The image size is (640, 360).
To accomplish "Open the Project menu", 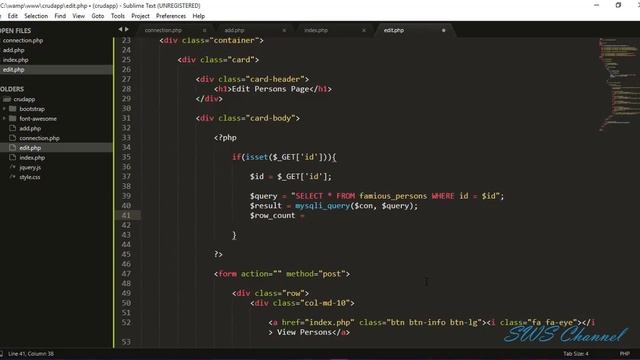I will (140, 16).
